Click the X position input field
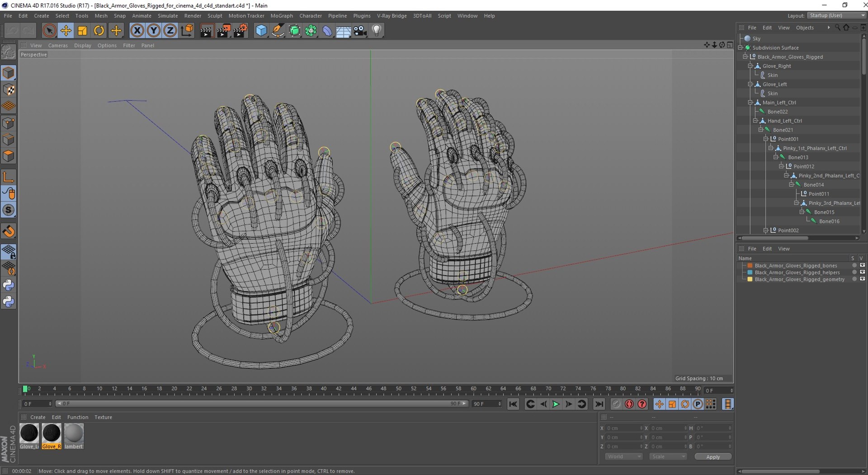Image resolution: width=868 pixels, height=475 pixels. [624, 428]
